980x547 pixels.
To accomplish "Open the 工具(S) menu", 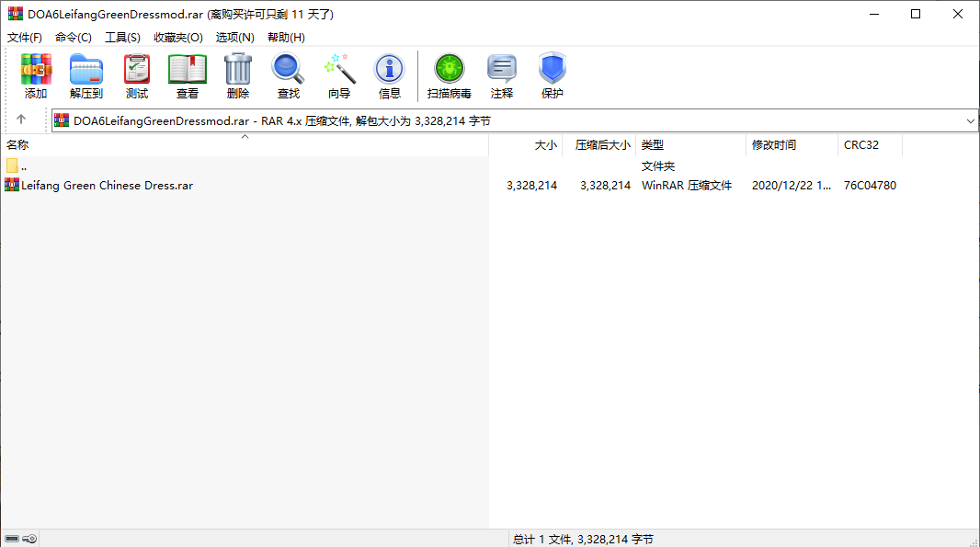I will [122, 38].
